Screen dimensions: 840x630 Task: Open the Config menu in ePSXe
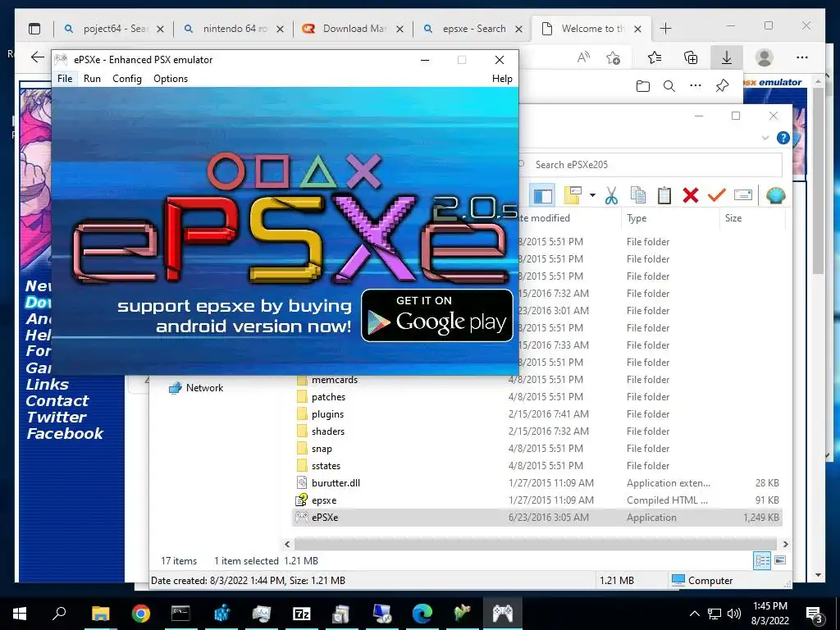(x=127, y=79)
